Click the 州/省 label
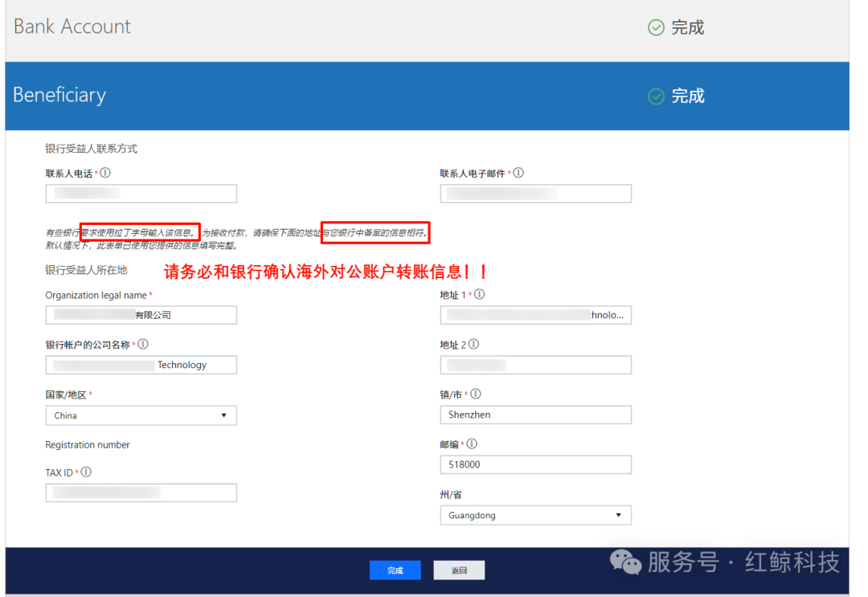Image resolution: width=868 pixels, height=597 pixels. 451,495
